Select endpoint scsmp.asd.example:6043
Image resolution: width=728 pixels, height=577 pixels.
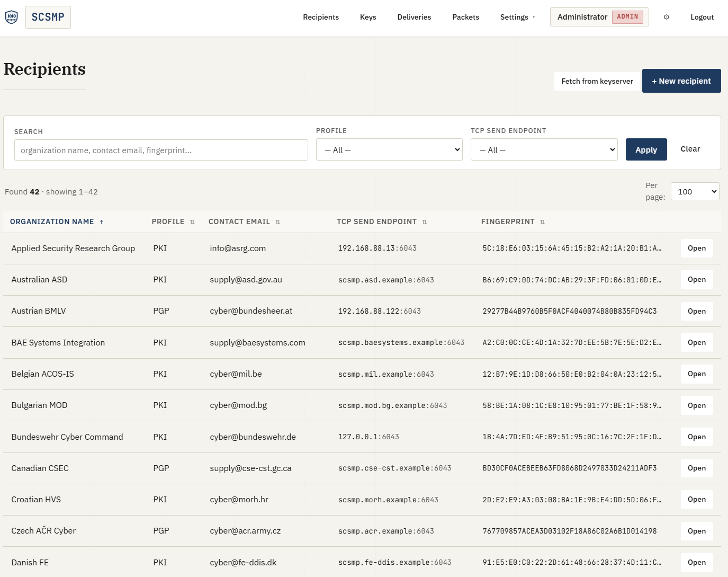click(386, 280)
